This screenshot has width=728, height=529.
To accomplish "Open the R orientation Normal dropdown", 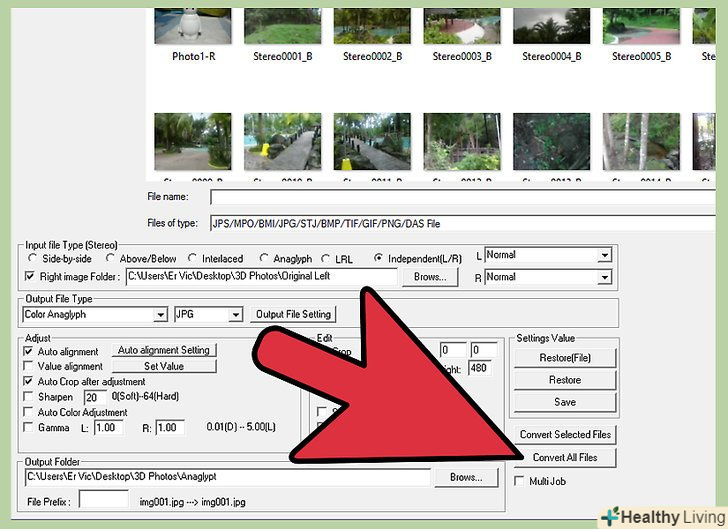I will (548, 277).
